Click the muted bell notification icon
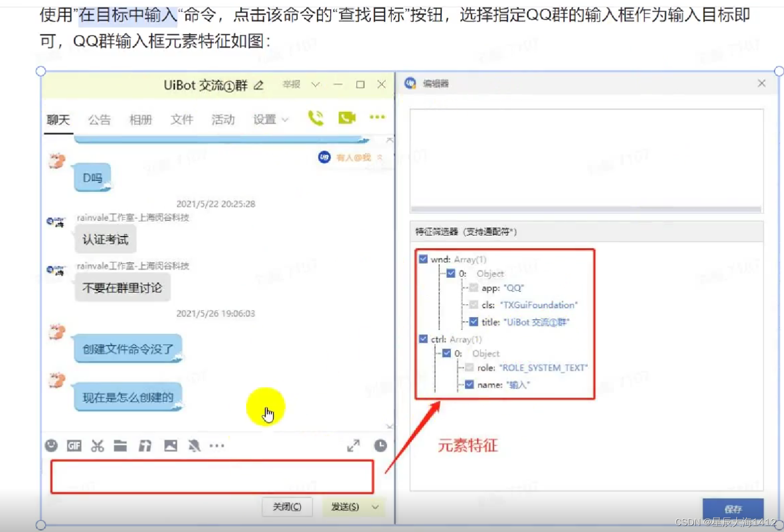 (x=194, y=445)
